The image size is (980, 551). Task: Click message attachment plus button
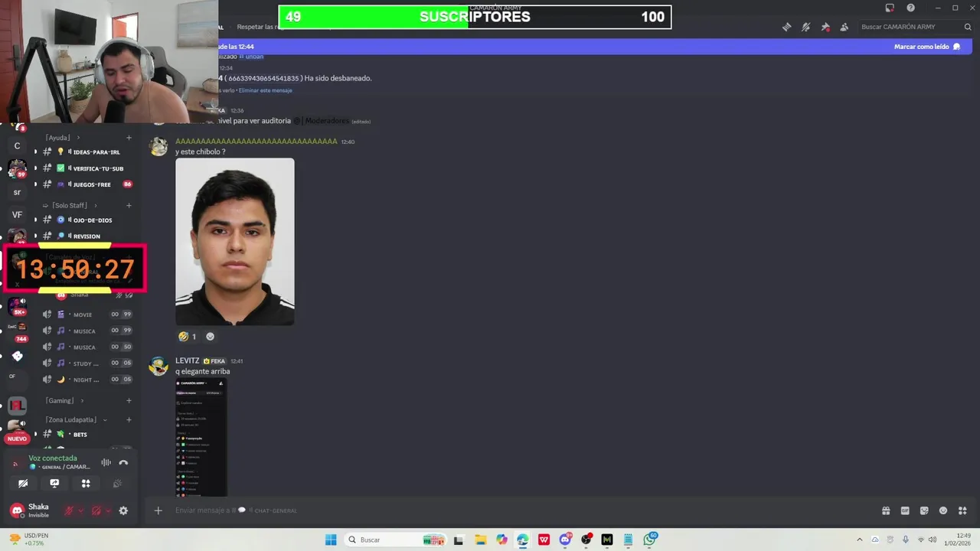pyautogui.click(x=158, y=510)
